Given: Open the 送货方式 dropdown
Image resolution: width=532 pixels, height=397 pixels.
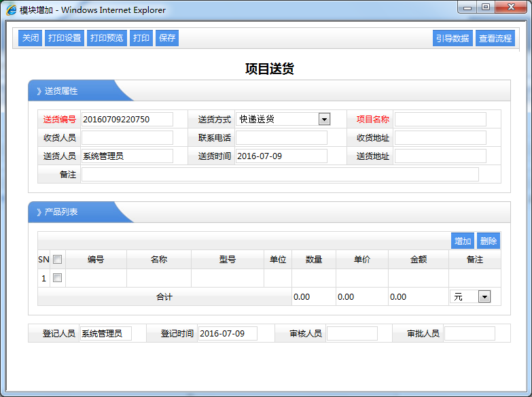Looking at the screenshot, I should (x=324, y=120).
